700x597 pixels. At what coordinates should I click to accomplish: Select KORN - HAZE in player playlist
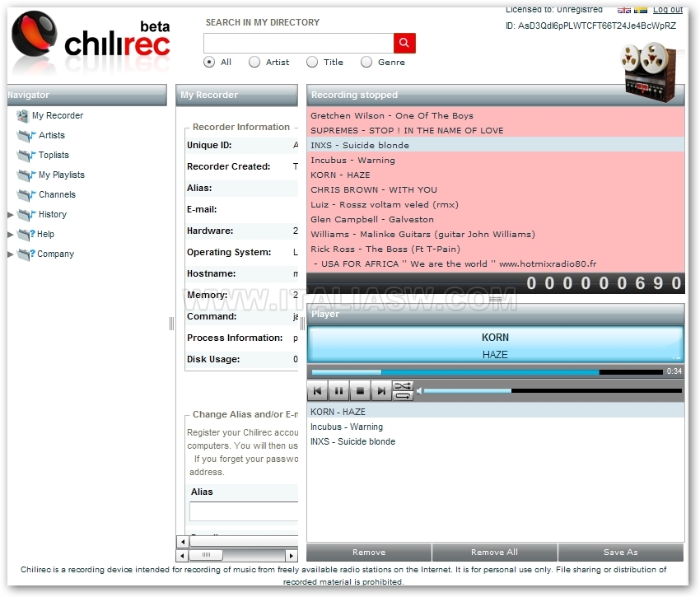(496, 412)
